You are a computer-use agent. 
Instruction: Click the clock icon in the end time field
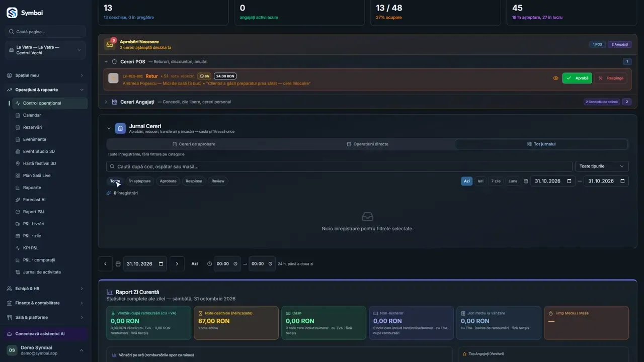(x=270, y=264)
